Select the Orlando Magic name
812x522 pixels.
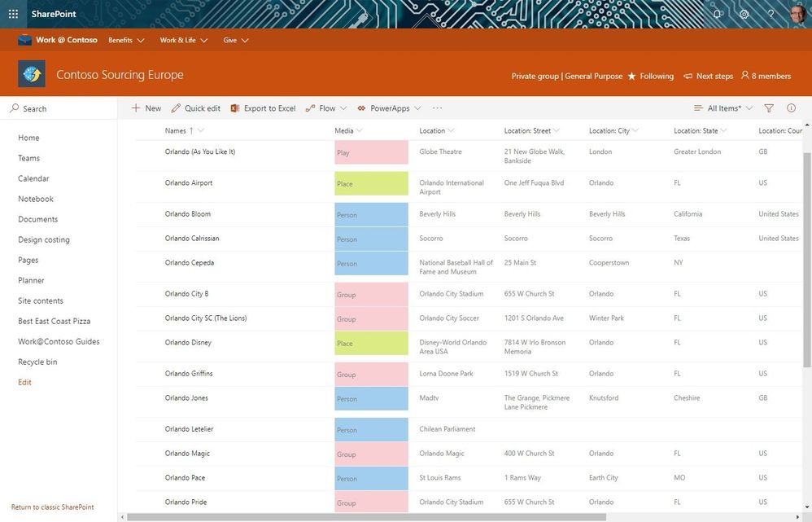click(x=187, y=454)
